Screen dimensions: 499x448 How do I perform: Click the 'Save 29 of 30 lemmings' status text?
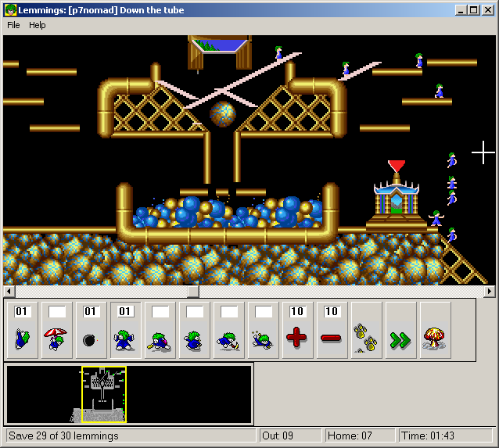pyautogui.click(x=63, y=435)
